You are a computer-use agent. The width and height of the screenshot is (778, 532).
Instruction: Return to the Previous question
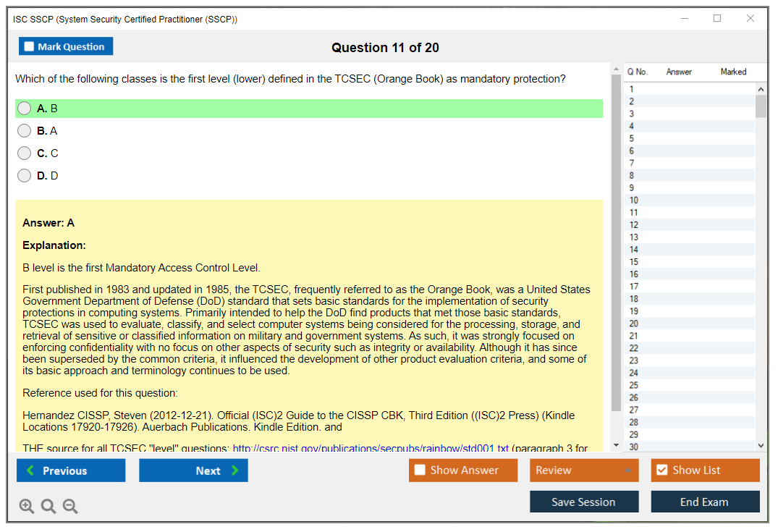tap(71, 470)
